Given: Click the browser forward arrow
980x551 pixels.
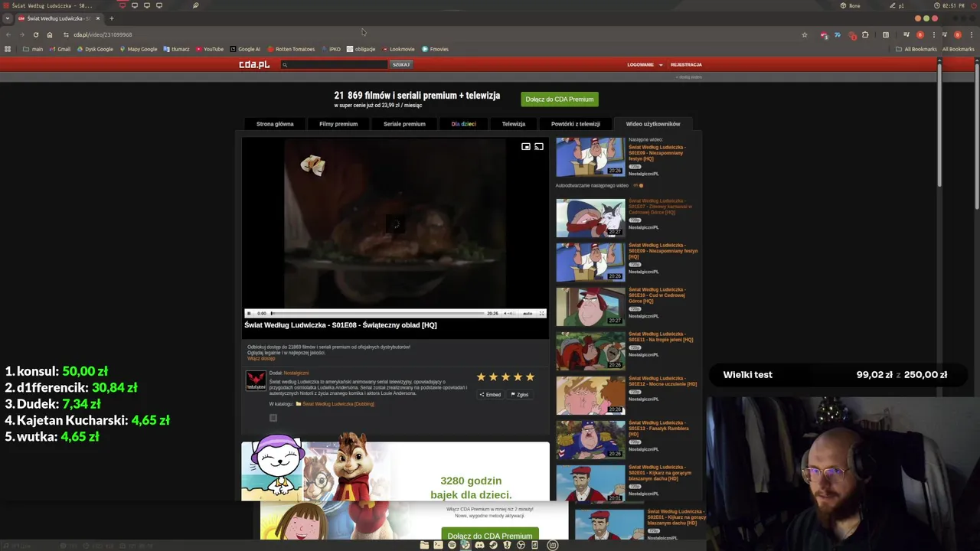Looking at the screenshot, I should click(x=21, y=34).
